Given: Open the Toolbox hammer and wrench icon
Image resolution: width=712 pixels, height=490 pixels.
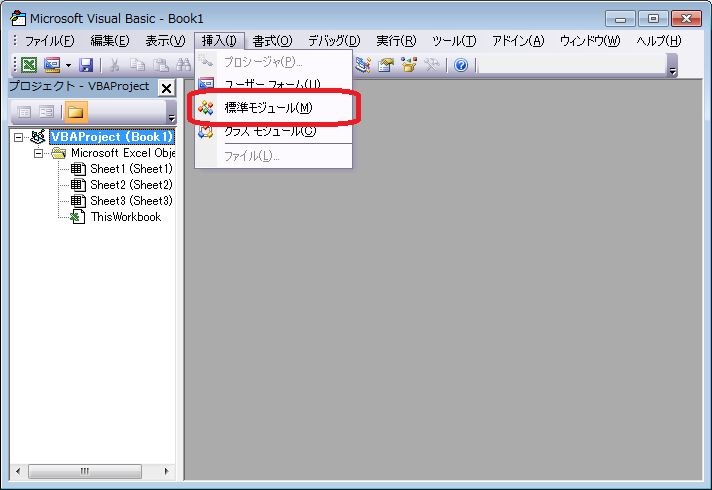Looking at the screenshot, I should point(431,65).
